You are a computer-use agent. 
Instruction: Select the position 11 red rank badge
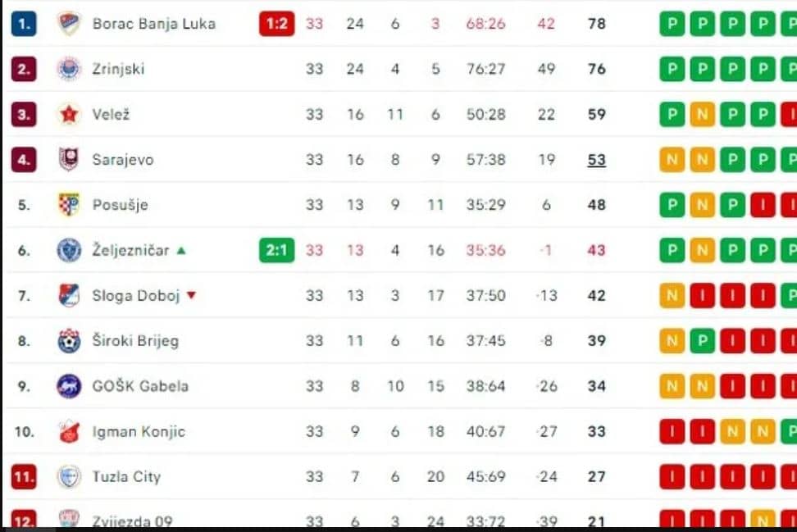click(24, 476)
